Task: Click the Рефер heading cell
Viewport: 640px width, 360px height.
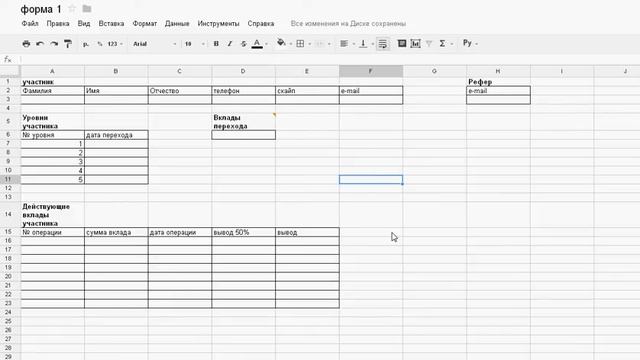Action: tap(498, 82)
